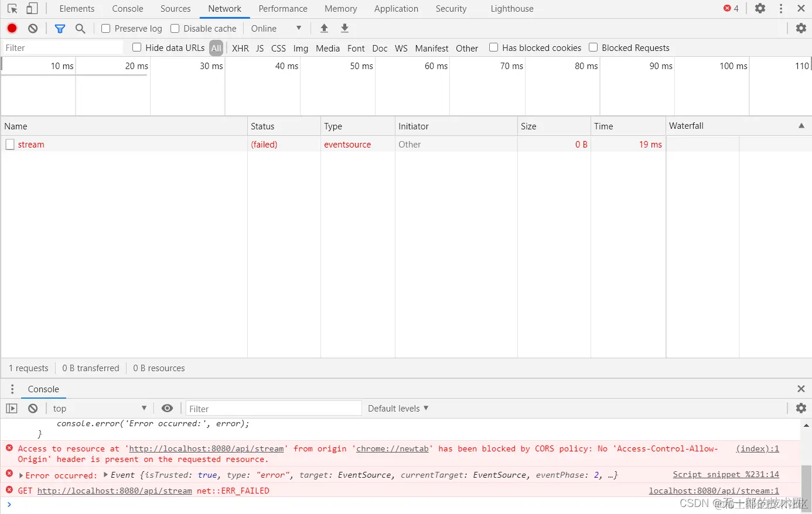Open localhost:8080/api/stream:1 source link

point(714,491)
